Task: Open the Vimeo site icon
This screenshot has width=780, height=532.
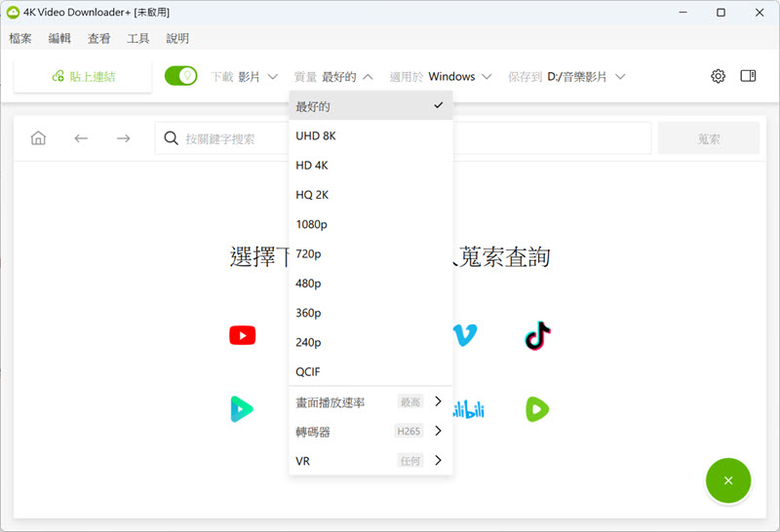Action: [465, 335]
